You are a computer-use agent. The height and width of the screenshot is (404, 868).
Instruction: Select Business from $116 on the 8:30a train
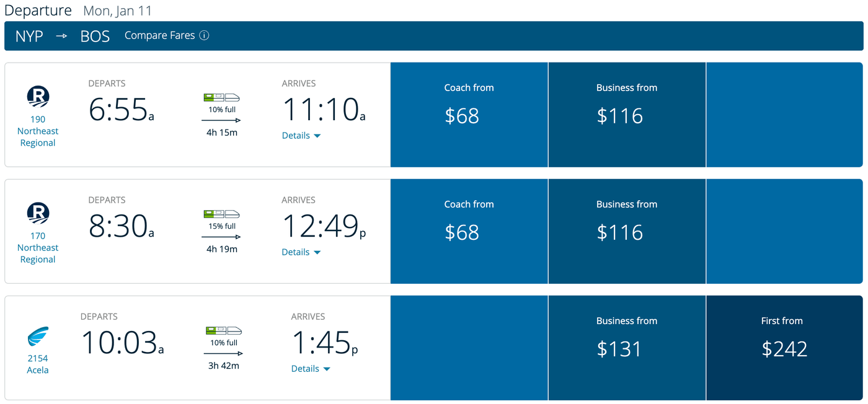tap(627, 231)
